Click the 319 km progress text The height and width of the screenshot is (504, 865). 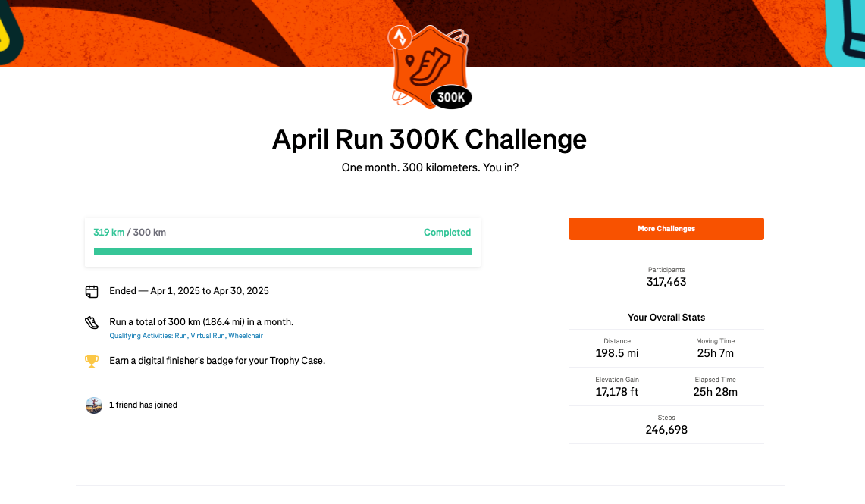(108, 233)
